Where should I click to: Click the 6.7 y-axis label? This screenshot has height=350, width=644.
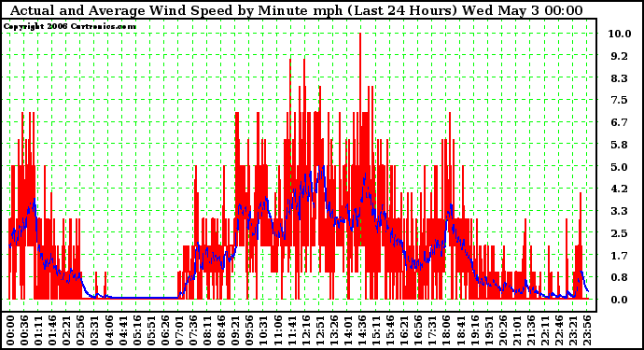620,122
